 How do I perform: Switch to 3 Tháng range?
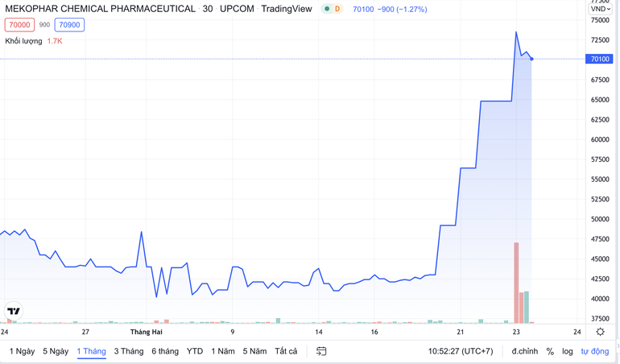(x=129, y=351)
